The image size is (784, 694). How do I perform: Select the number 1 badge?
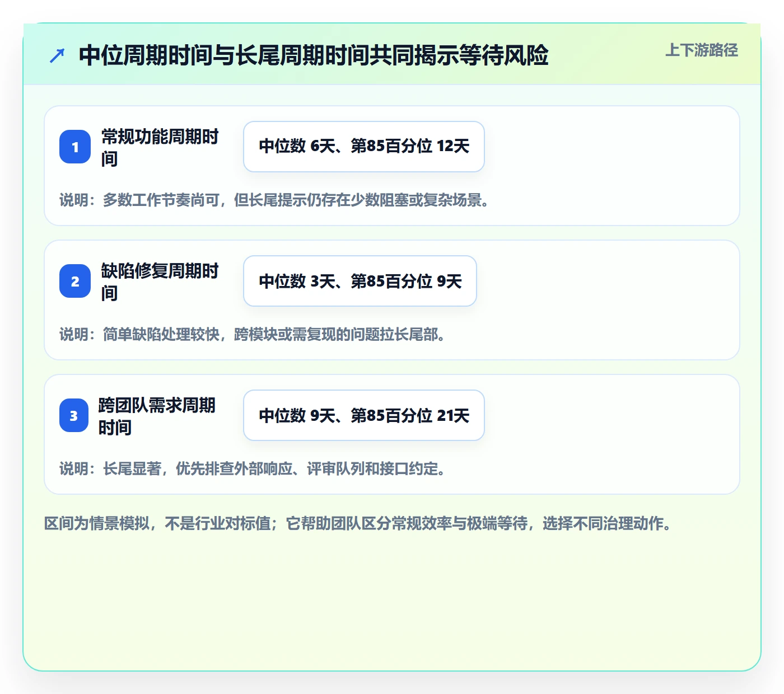75,147
